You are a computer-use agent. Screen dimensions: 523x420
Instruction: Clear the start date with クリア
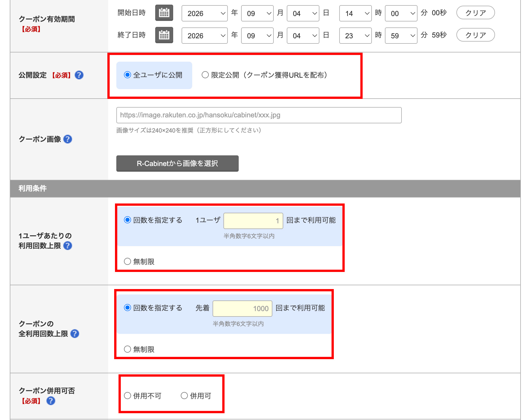tap(476, 13)
